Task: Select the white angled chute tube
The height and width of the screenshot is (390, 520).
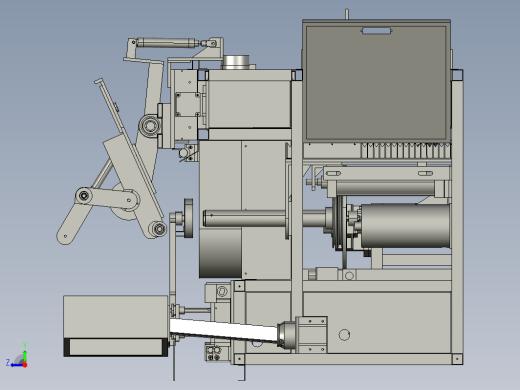Action: click(x=224, y=330)
